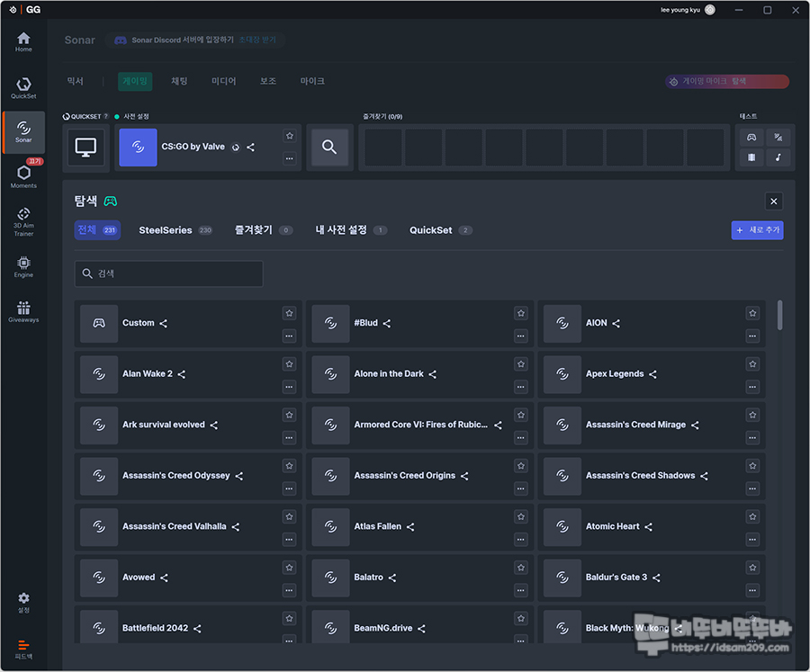Open more options for Alan Wake 2
The height and width of the screenshot is (672, 810).
289,387
